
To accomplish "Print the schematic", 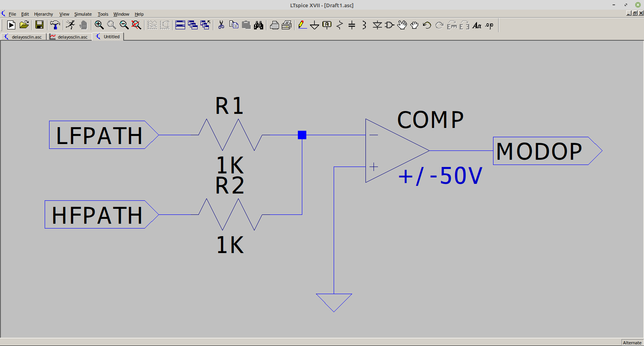I will pyautogui.click(x=275, y=25).
